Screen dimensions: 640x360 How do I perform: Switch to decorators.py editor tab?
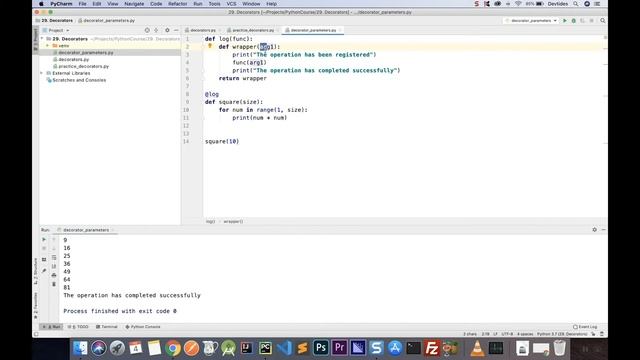coord(203,30)
